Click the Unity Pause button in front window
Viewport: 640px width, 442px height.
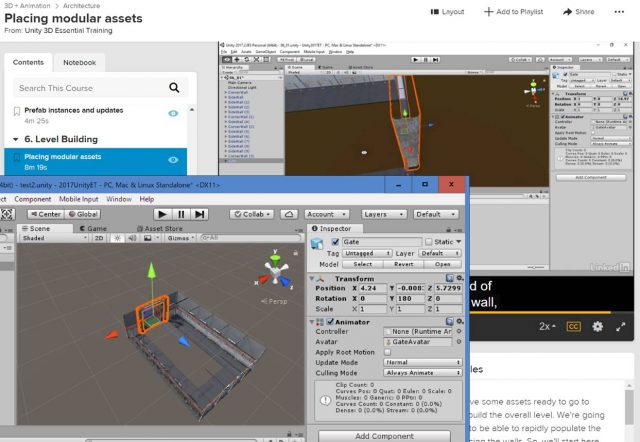tap(181, 214)
